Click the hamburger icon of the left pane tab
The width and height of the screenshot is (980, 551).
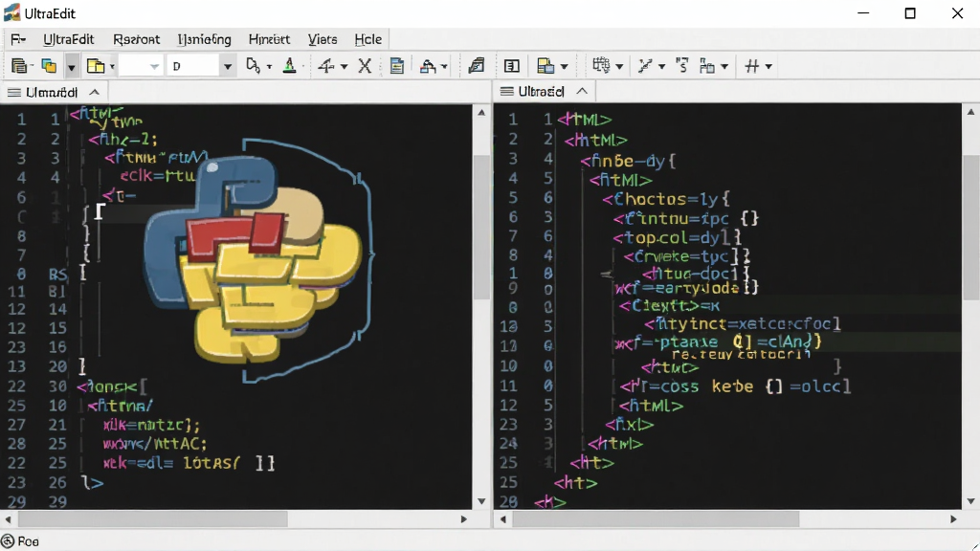(x=13, y=93)
